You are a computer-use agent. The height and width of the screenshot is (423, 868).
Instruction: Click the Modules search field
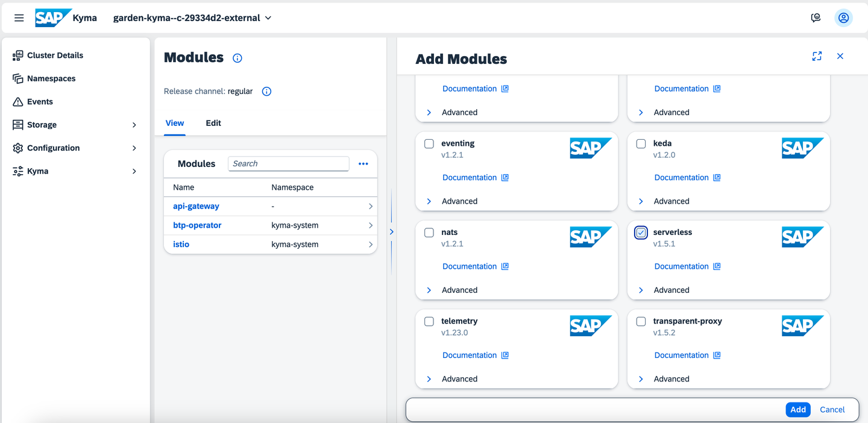[288, 164]
